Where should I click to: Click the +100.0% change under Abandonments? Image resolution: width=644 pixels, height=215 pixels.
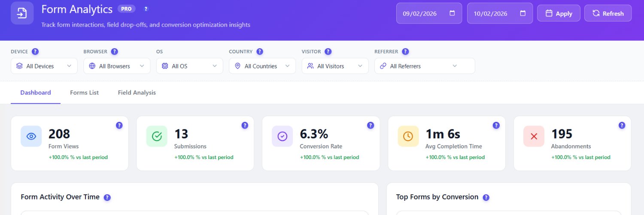(x=581, y=157)
